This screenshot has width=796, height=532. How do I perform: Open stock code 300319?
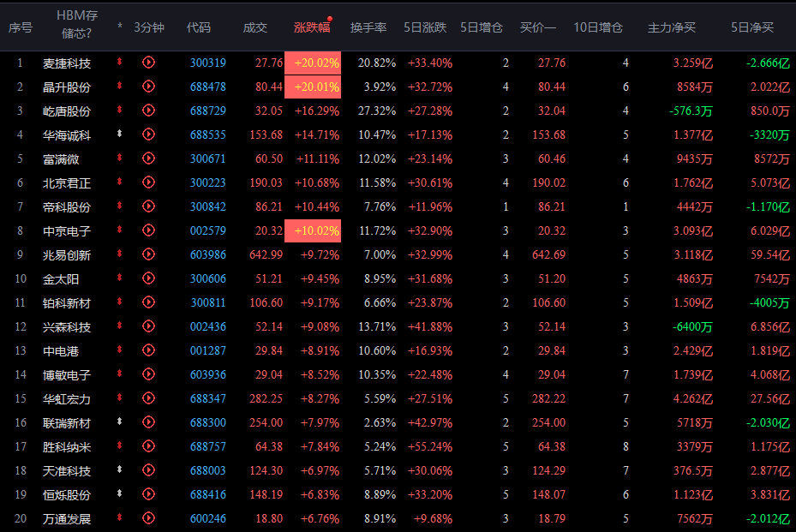coord(207,63)
